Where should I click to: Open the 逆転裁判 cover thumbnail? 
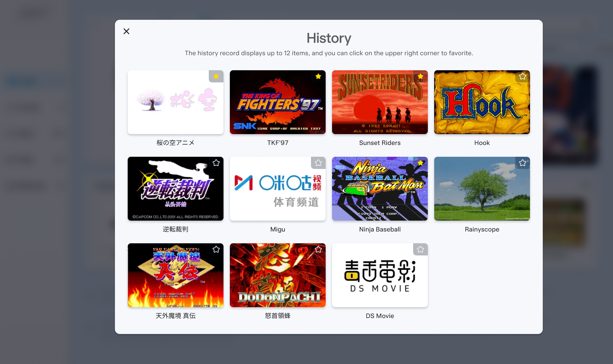point(176,189)
